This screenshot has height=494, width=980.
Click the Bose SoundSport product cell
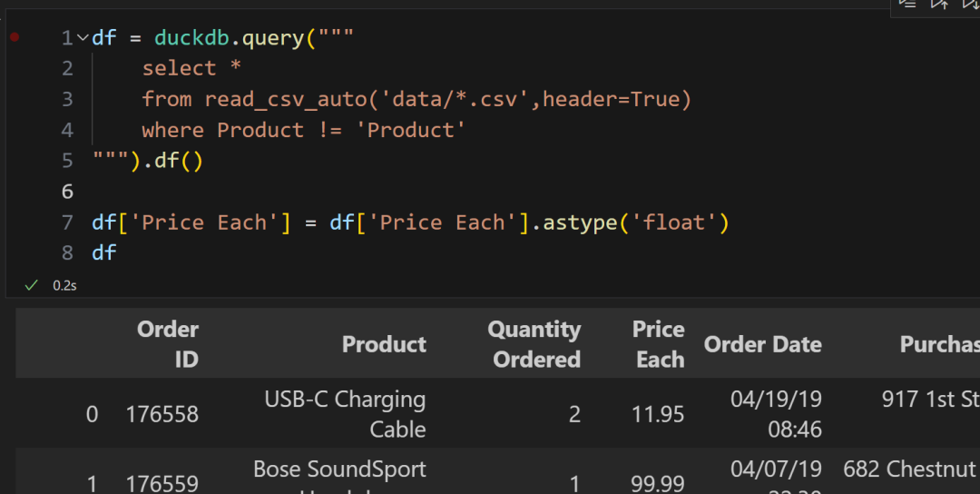(x=339, y=470)
